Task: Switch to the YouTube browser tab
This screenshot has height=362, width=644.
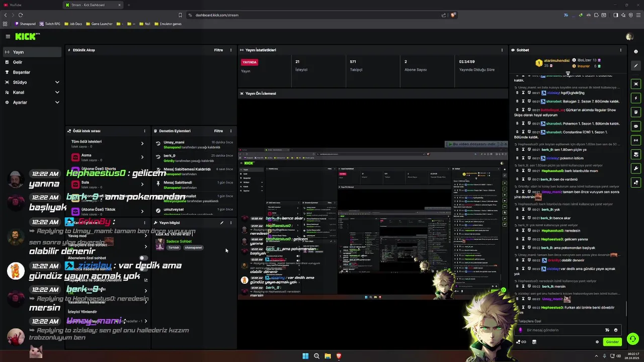Action: (x=30, y=5)
